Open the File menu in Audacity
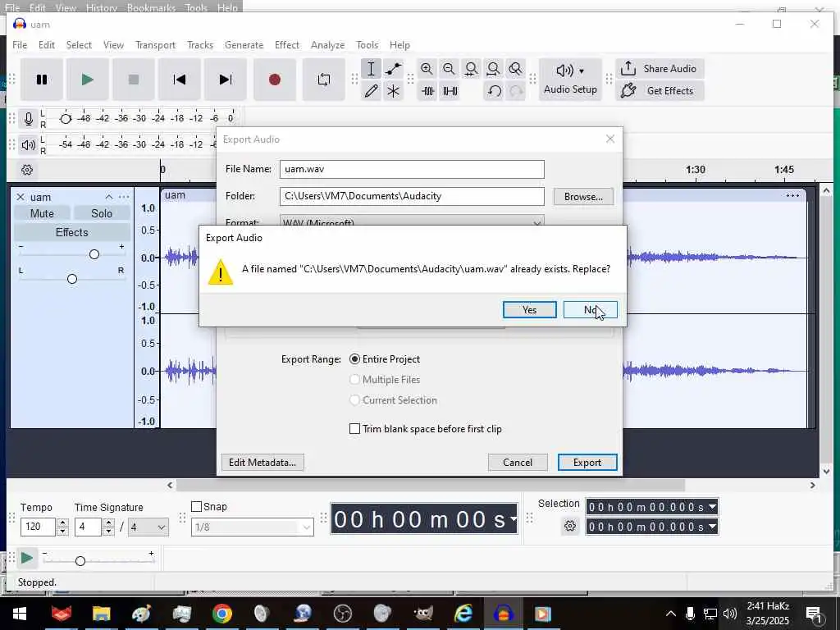 20,45
